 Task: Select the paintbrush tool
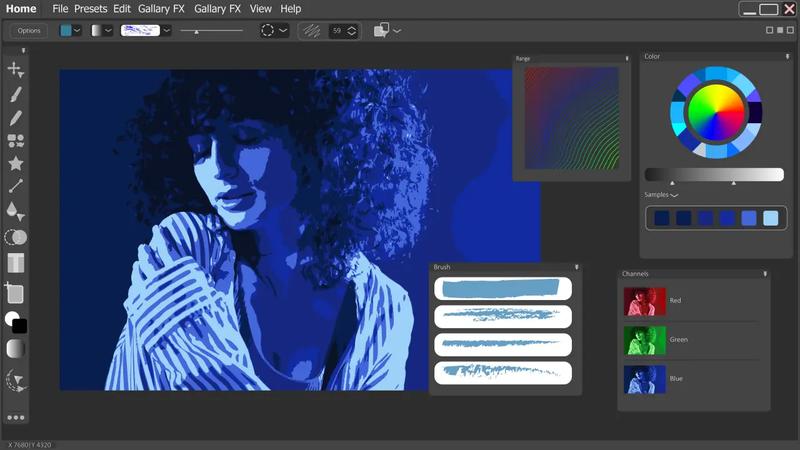click(x=15, y=94)
